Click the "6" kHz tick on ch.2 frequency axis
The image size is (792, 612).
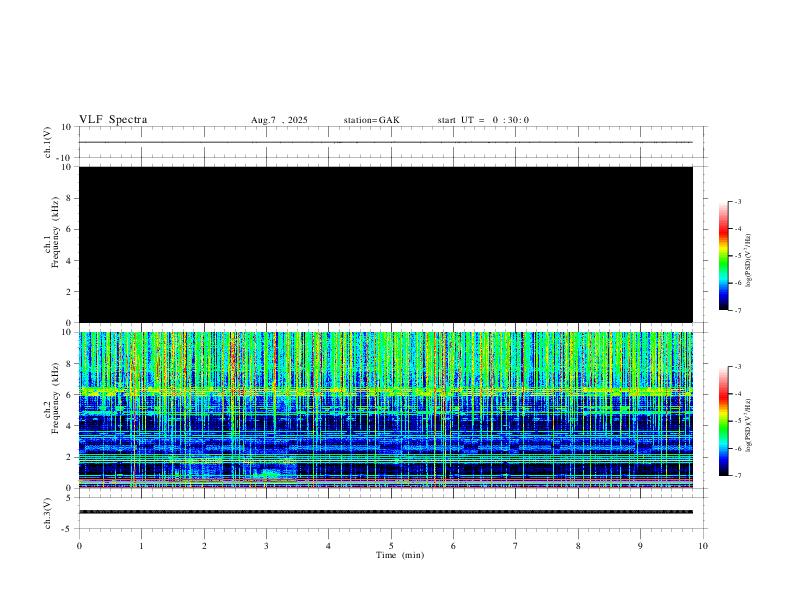pos(69,395)
